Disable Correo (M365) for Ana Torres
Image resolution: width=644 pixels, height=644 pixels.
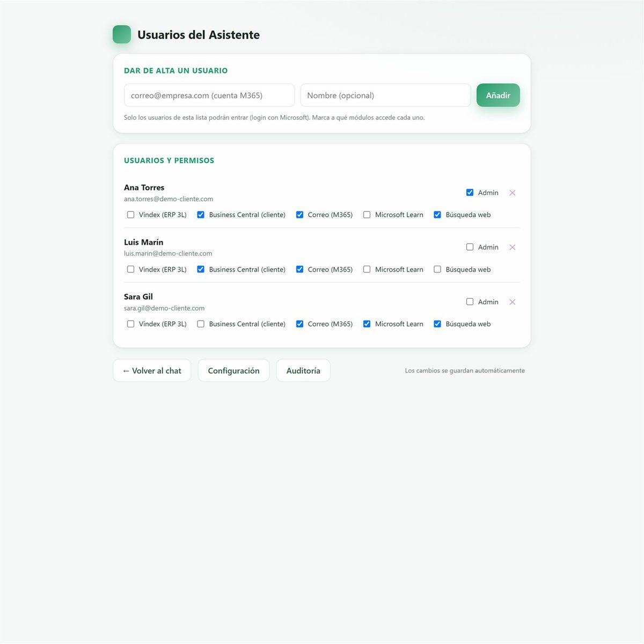[x=299, y=215]
